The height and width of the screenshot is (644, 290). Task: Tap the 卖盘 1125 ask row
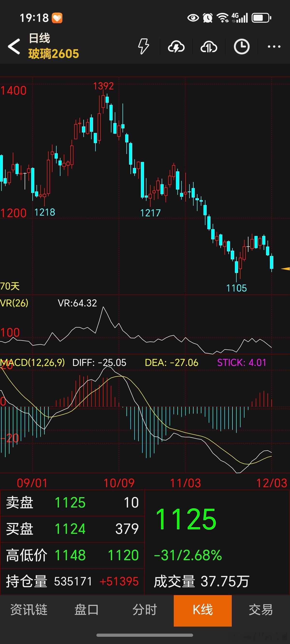click(x=72, y=503)
